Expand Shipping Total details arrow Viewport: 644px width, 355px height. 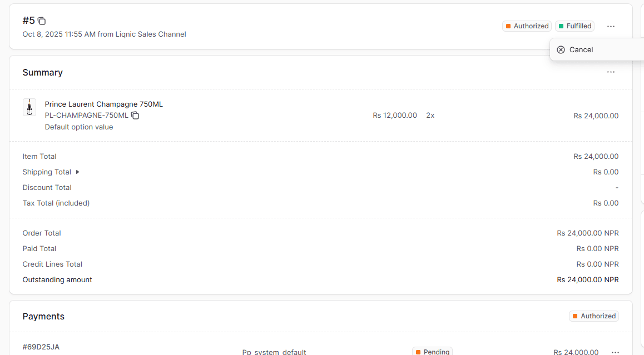click(x=77, y=172)
